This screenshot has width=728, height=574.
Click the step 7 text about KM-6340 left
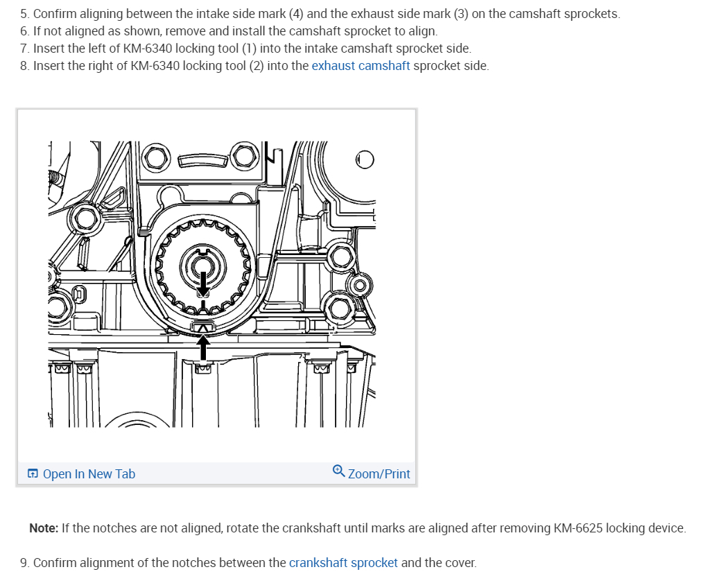tap(245, 49)
